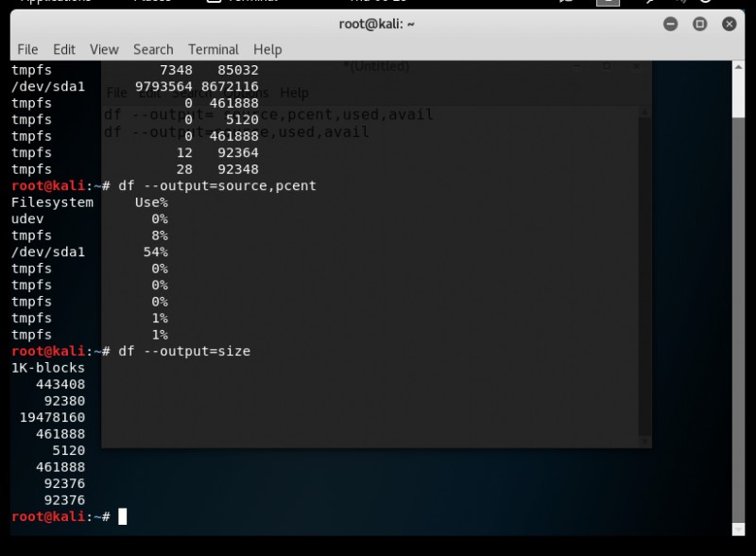The image size is (756, 556).
Task: Click the File menu of the background editor
Action: tap(115, 92)
